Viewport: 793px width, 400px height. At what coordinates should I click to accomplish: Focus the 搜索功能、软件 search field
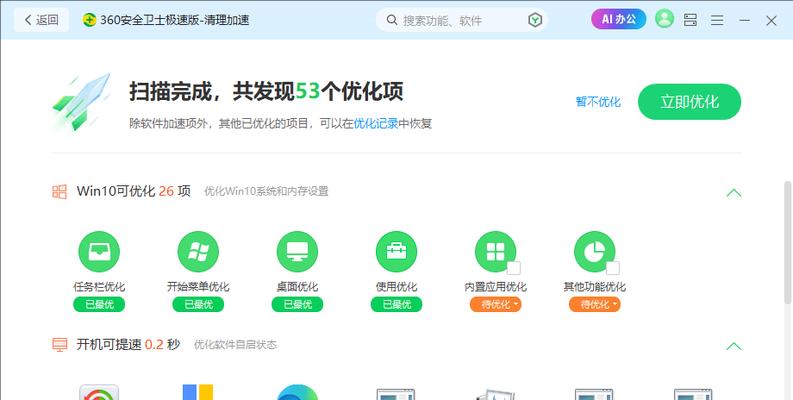[x=462, y=20]
